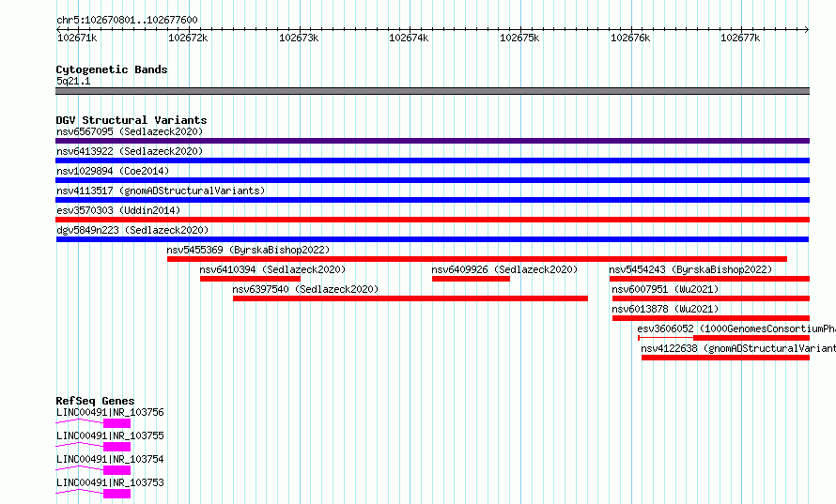Click the LINC00491|NR_103756 gene label

pos(110,412)
